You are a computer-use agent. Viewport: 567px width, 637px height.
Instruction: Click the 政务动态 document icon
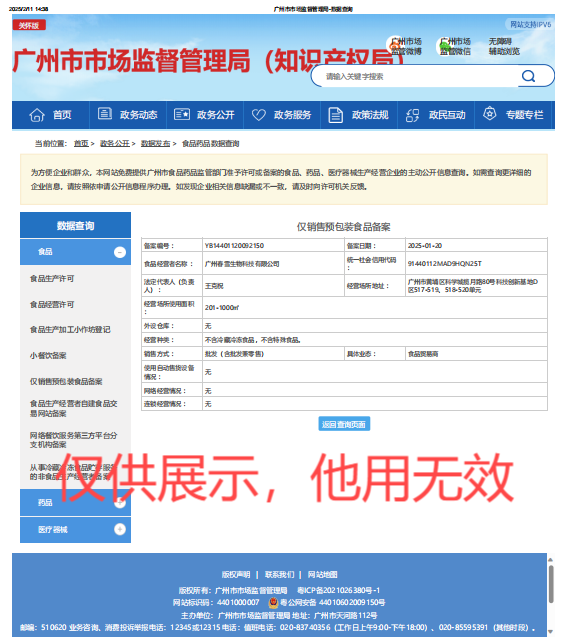[105, 114]
